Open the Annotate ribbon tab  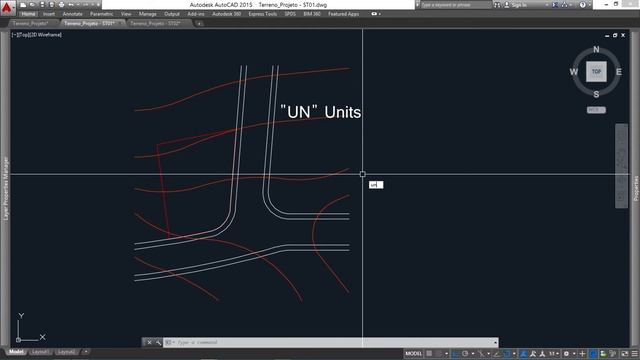coord(72,14)
